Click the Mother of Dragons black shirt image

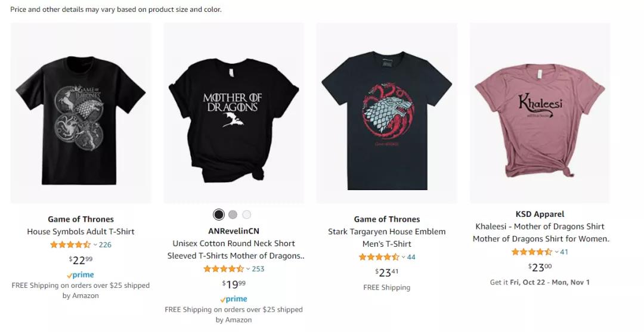(234, 113)
